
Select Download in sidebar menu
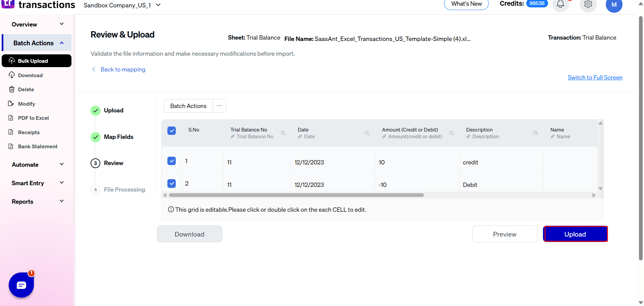(x=30, y=75)
